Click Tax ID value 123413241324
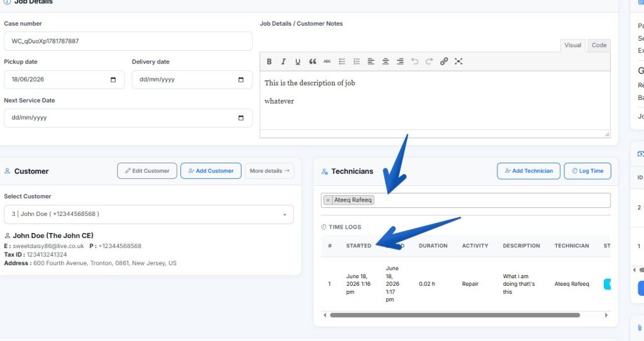This screenshot has height=341, width=644. tap(47, 255)
